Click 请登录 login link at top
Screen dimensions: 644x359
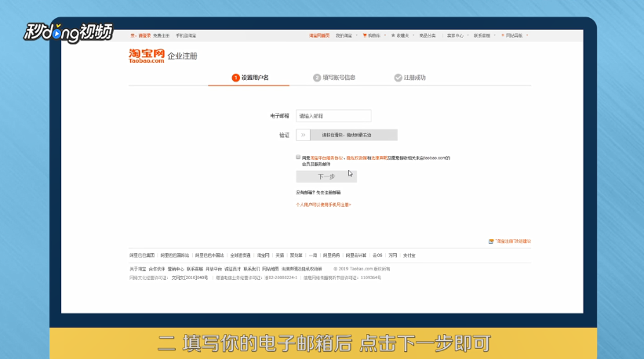point(144,36)
